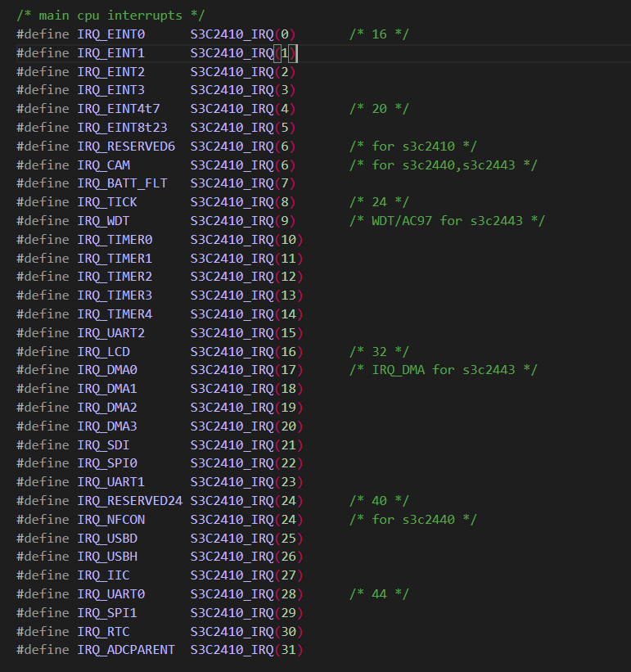Click IRQ_DMA1 macro name
Image resolution: width=631 pixels, height=672 pixels.
tap(107, 389)
